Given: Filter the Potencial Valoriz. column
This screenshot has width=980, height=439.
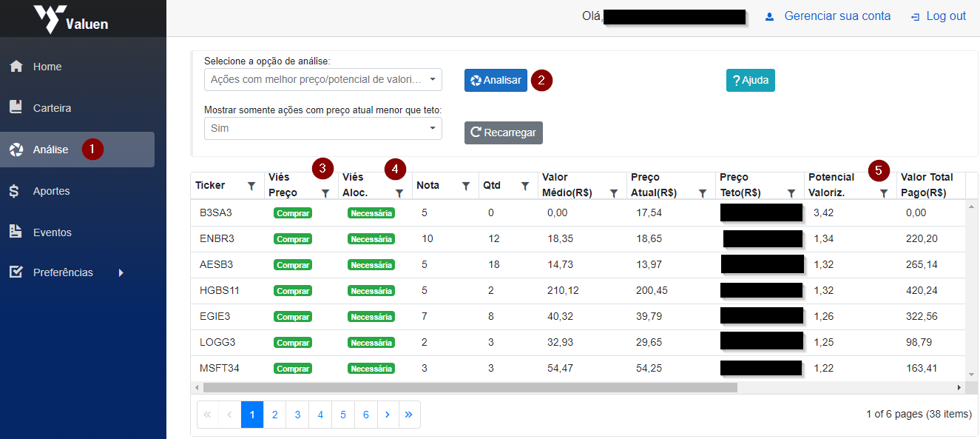Looking at the screenshot, I should click(883, 193).
